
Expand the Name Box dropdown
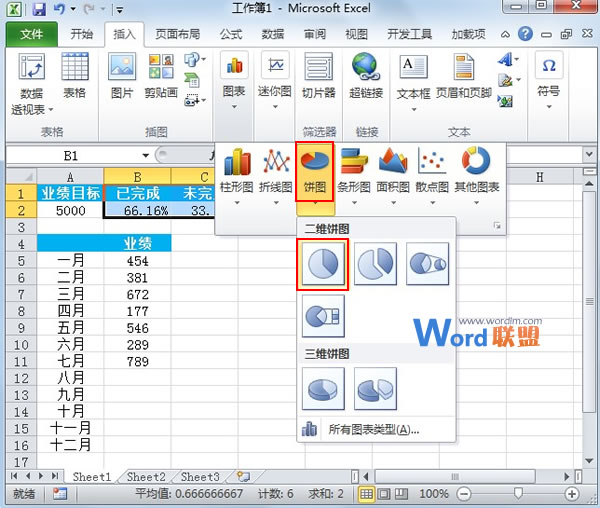click(x=145, y=155)
